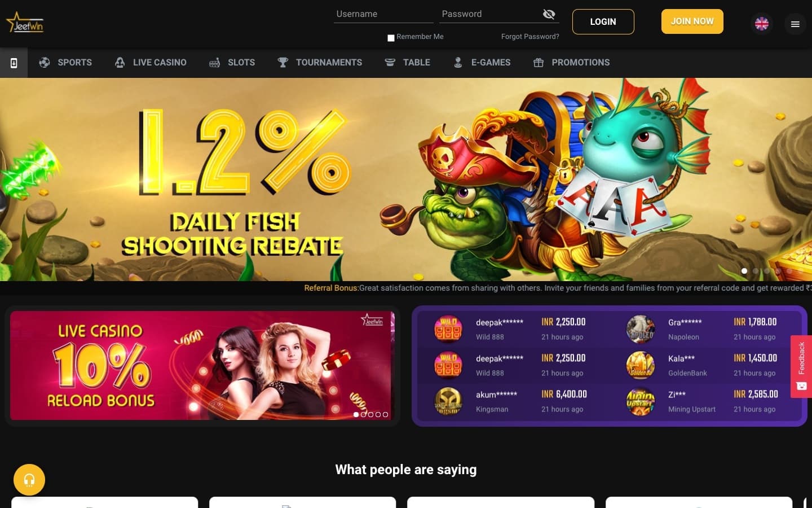This screenshot has width=812, height=508.
Task: Check the Remember Me checkbox
Action: pyautogui.click(x=391, y=38)
